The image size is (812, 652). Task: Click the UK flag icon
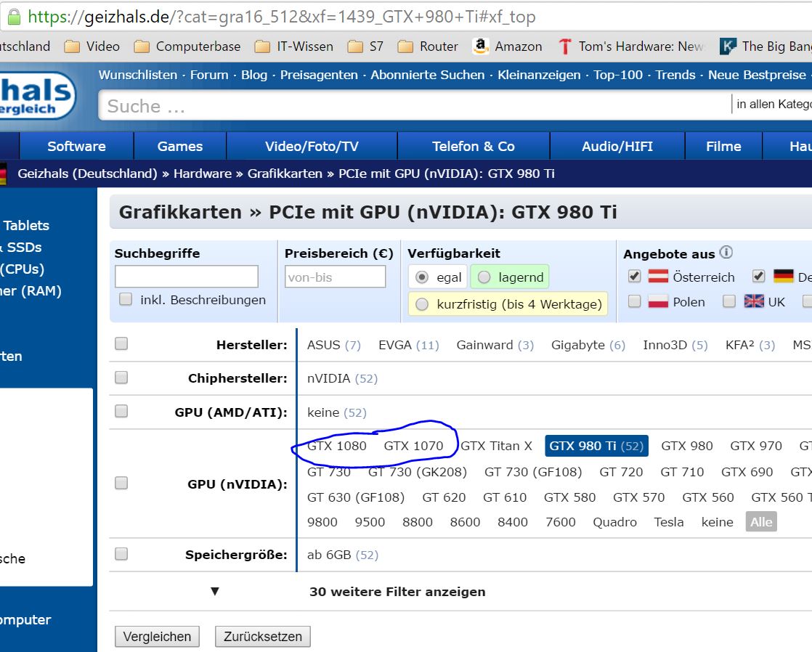754,301
